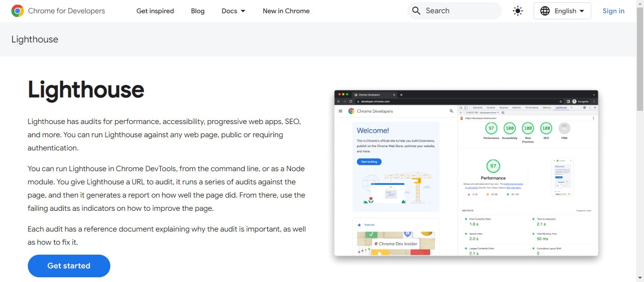Click the Chrome logo icon
The width and height of the screenshot is (644, 282).
[x=17, y=11]
